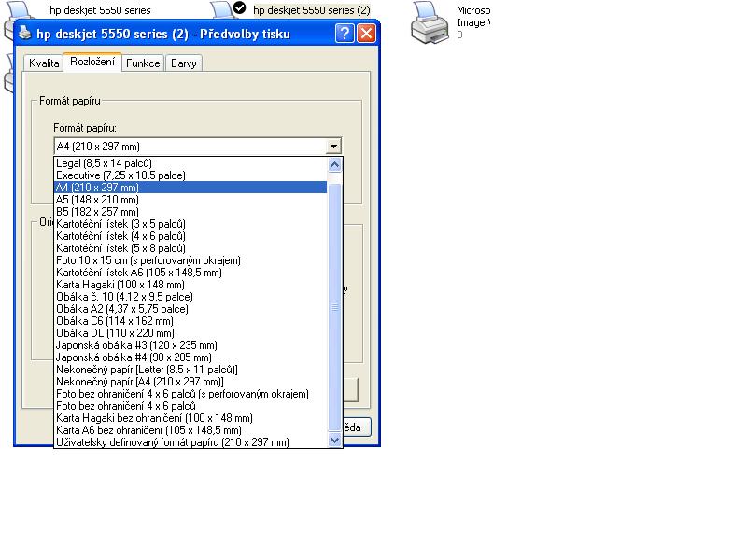This screenshot has width=747, height=560.
Task: Select A5 (148 x 210 mm) format
Action: tap(97, 200)
